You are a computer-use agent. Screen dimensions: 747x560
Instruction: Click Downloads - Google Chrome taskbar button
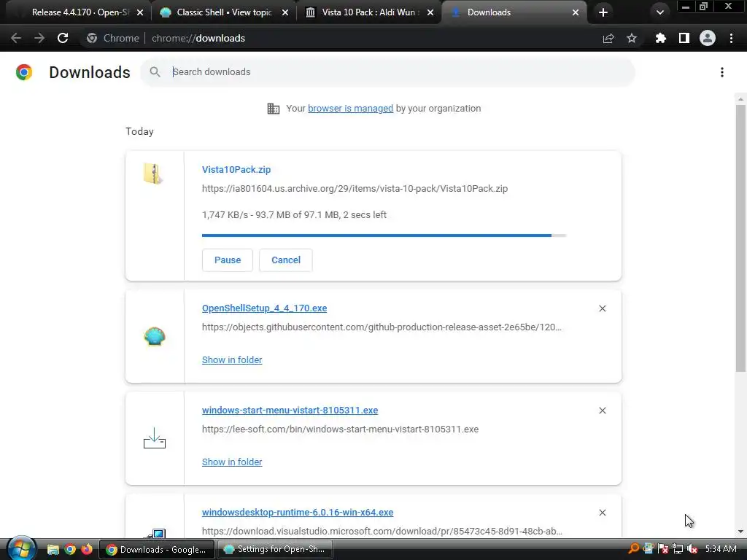(x=156, y=550)
